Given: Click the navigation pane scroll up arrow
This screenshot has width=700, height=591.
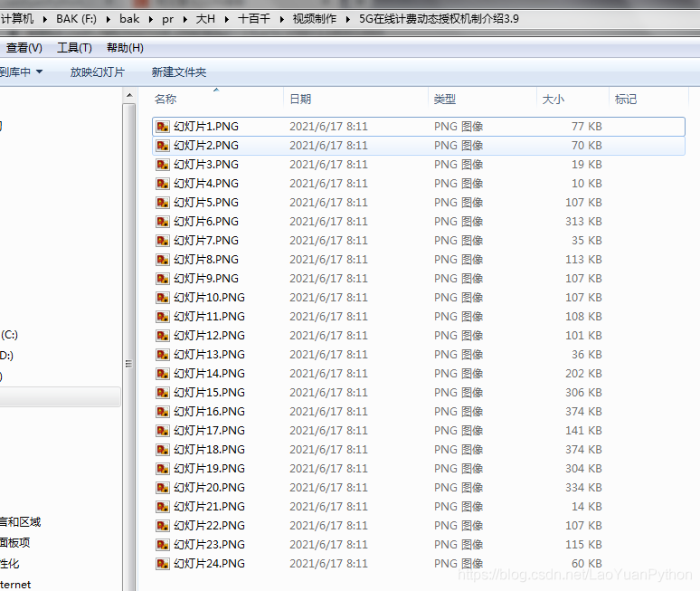Looking at the screenshot, I should [129, 96].
